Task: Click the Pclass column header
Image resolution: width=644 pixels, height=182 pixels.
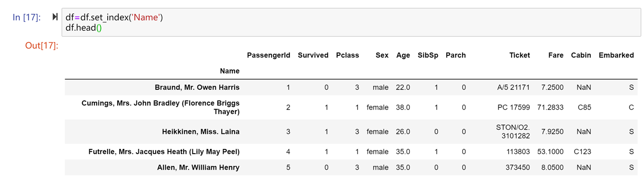Action: pos(347,55)
